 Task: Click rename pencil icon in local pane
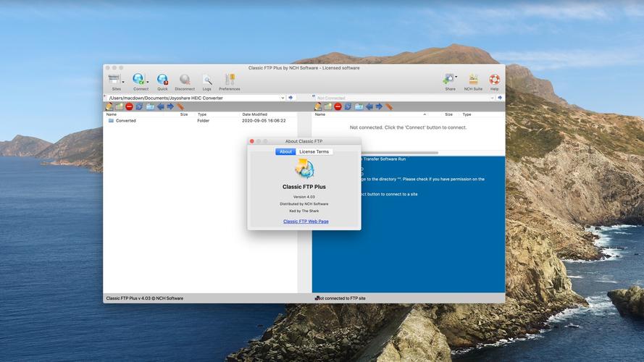[109, 106]
